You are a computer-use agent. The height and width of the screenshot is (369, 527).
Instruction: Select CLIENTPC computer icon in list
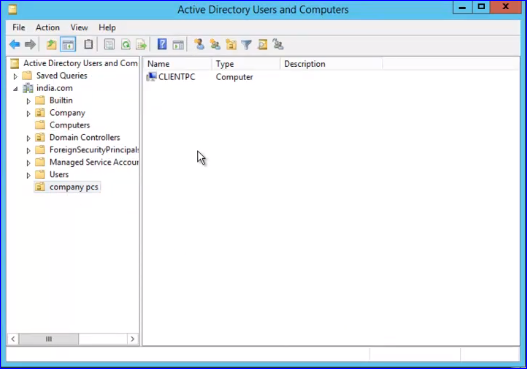pyautogui.click(x=151, y=77)
